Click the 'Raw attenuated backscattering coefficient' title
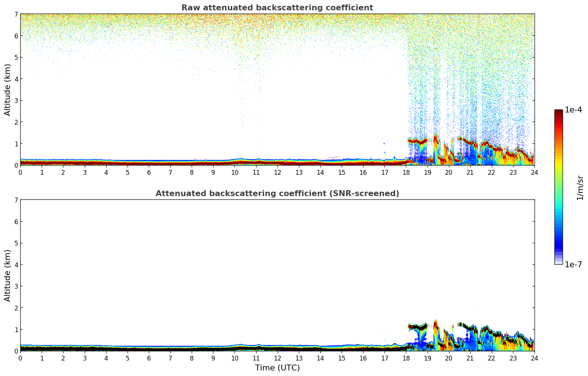 277,8
